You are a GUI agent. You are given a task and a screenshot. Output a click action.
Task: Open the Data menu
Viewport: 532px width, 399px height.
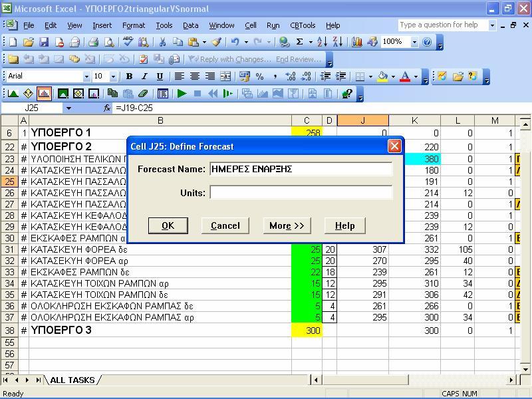[x=190, y=25]
